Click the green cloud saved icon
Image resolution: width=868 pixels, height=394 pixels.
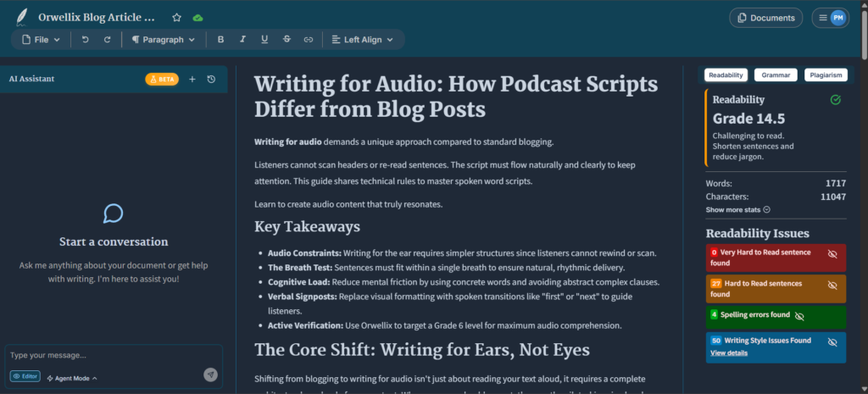pyautogui.click(x=198, y=18)
